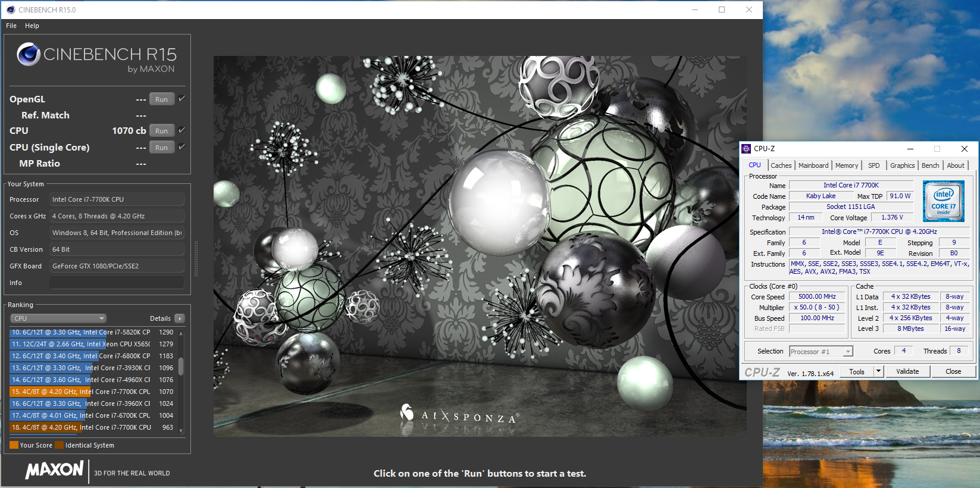Click the Validate button in CPU-Z

point(907,371)
